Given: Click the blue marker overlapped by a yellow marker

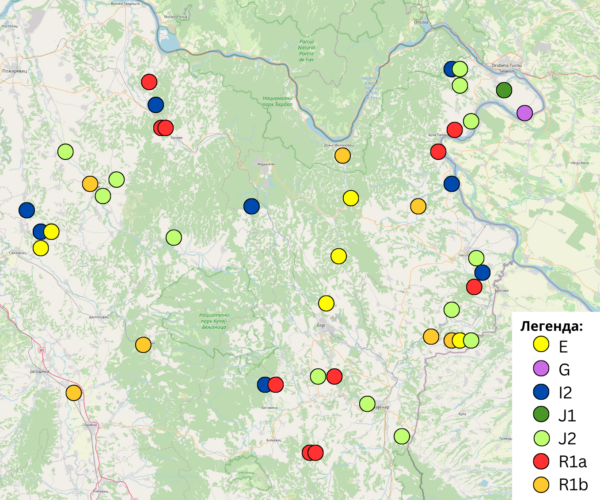Looking at the screenshot, I should [x=39, y=232].
